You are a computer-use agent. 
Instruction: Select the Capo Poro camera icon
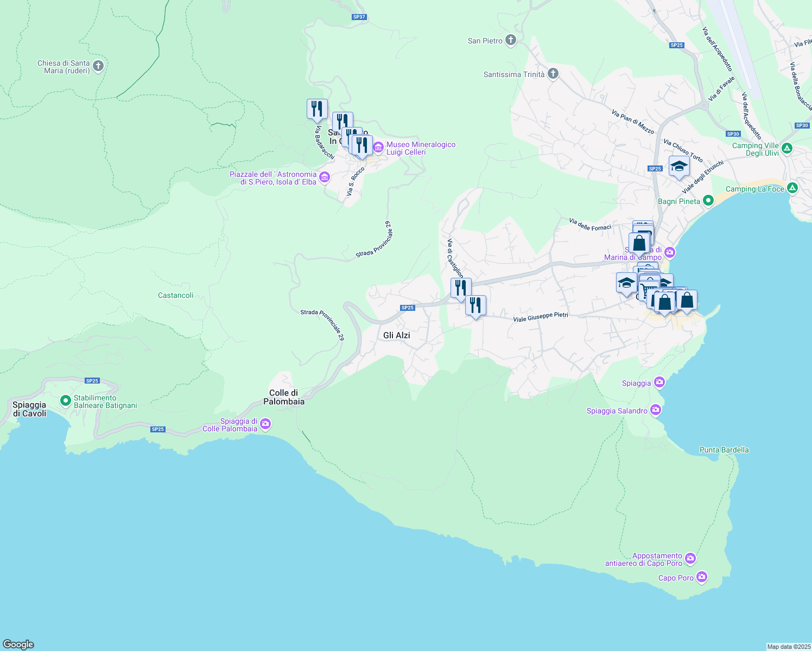click(702, 577)
